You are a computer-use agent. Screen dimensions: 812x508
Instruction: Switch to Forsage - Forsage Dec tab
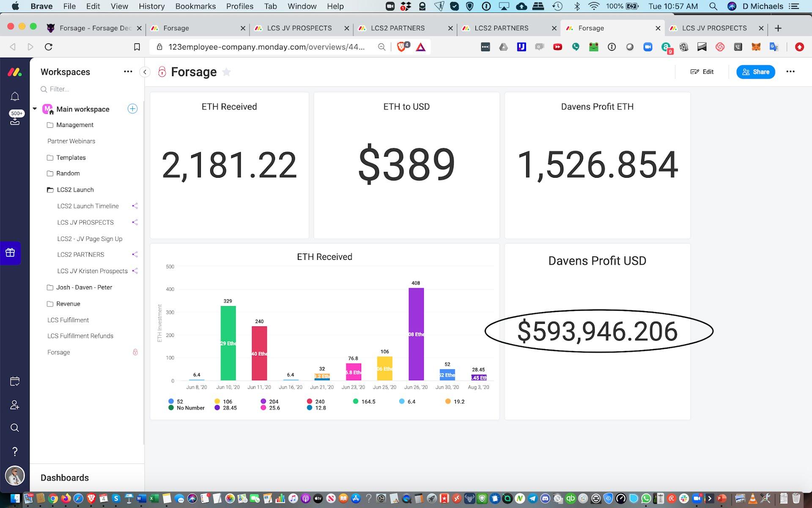tap(94, 28)
